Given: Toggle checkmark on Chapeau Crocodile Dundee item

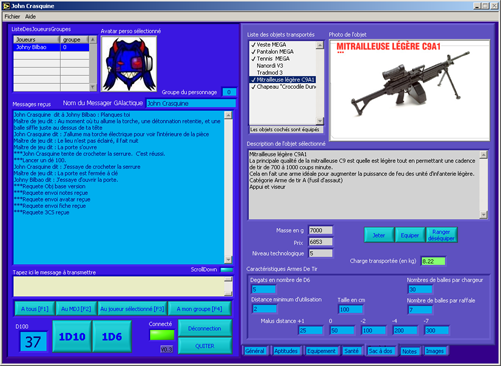Looking at the screenshot, I should tap(253, 87).
